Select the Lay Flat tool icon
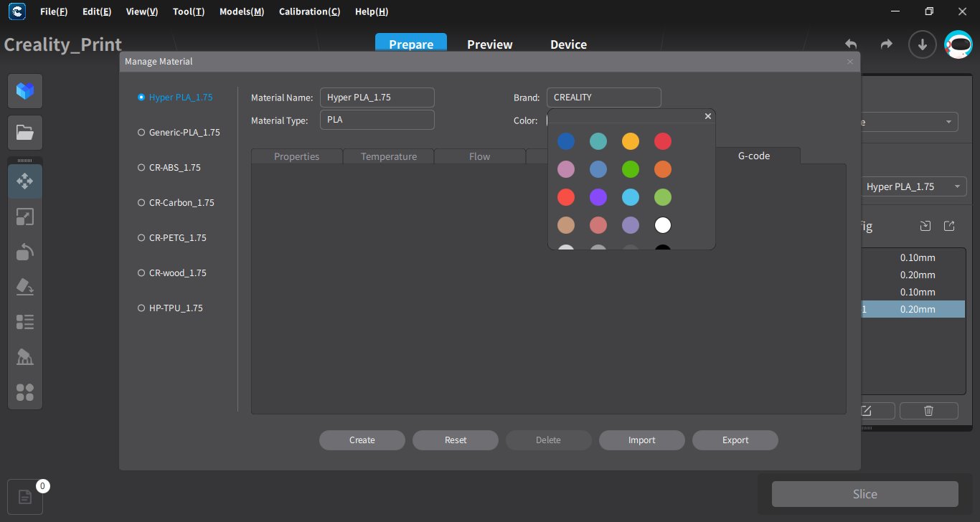The width and height of the screenshot is (980, 522). 25,287
